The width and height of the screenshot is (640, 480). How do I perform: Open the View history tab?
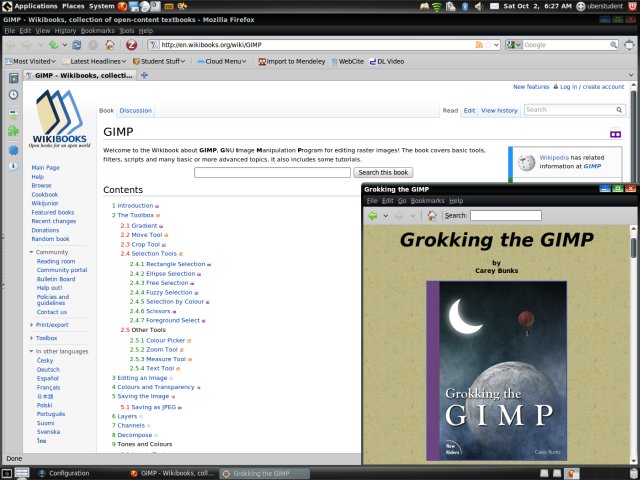tap(499, 110)
